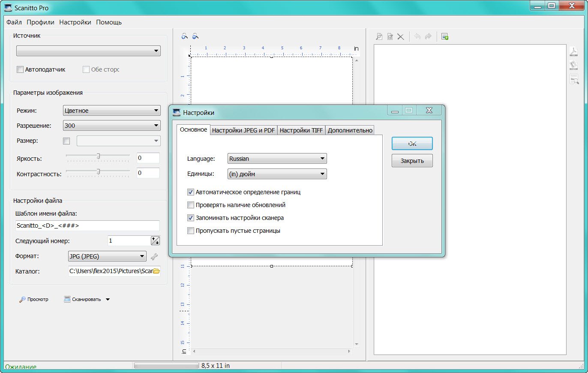Screen dimensions: 588x373
Task: Toggle the Обе стороны checkbox
Action: [x=86, y=69]
